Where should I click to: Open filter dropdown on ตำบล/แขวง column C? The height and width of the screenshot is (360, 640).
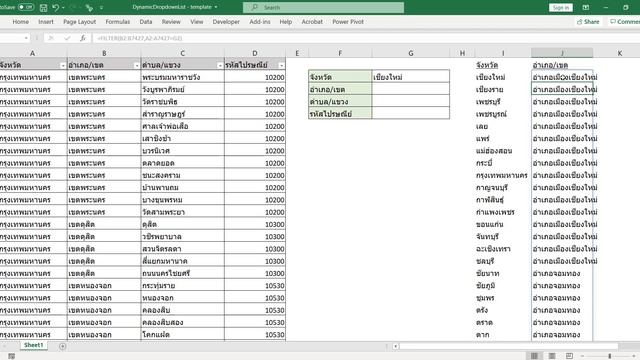point(220,65)
